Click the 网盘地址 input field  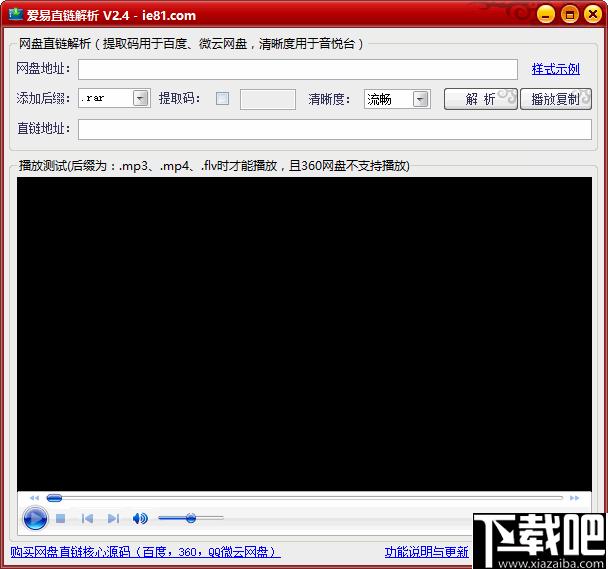pos(298,69)
